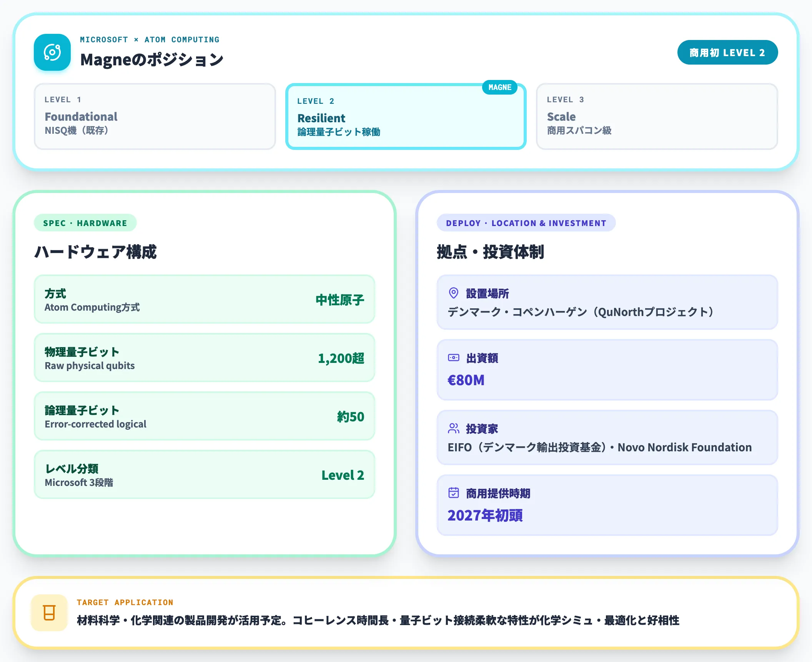Click the Raw physical qubits label
This screenshot has height=662, width=812.
tap(90, 366)
